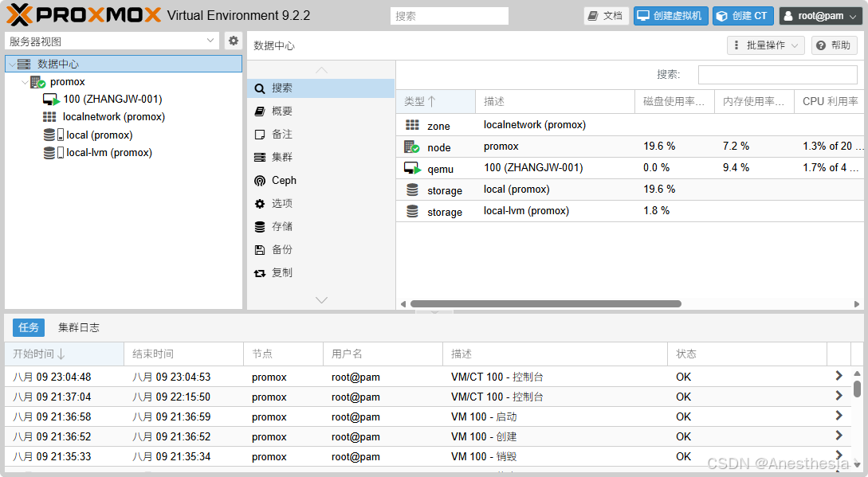This screenshot has width=868, height=477.
Task: Open the Storage (存储) menu item
Action: pyautogui.click(x=320, y=226)
